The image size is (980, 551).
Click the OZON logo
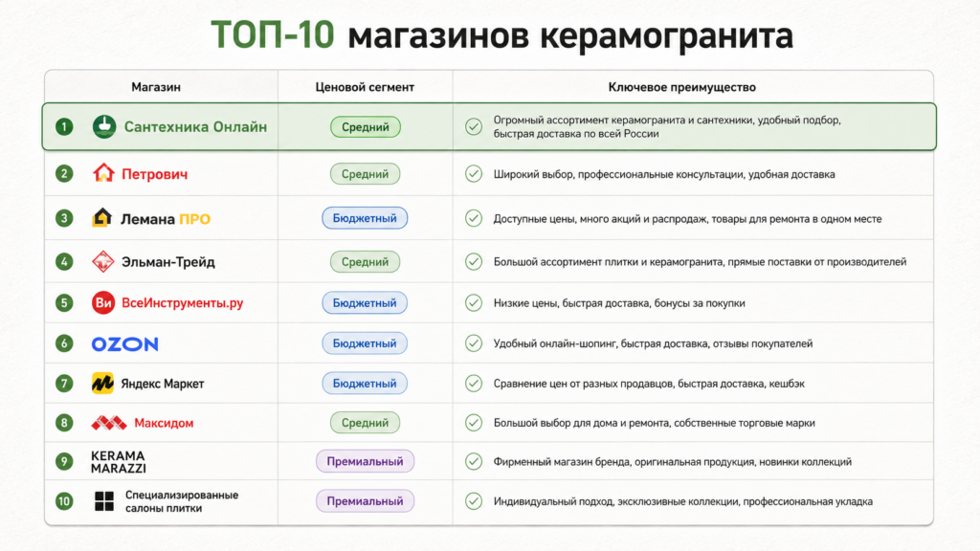125,343
